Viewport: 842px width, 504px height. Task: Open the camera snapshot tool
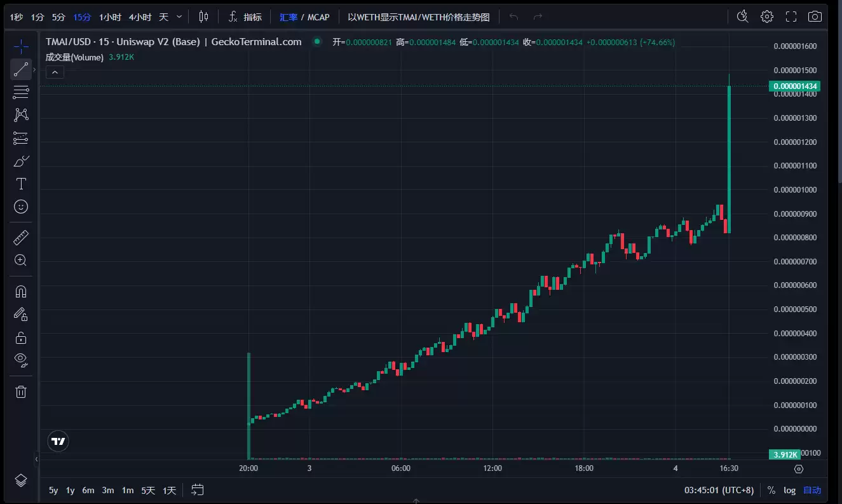pos(815,17)
